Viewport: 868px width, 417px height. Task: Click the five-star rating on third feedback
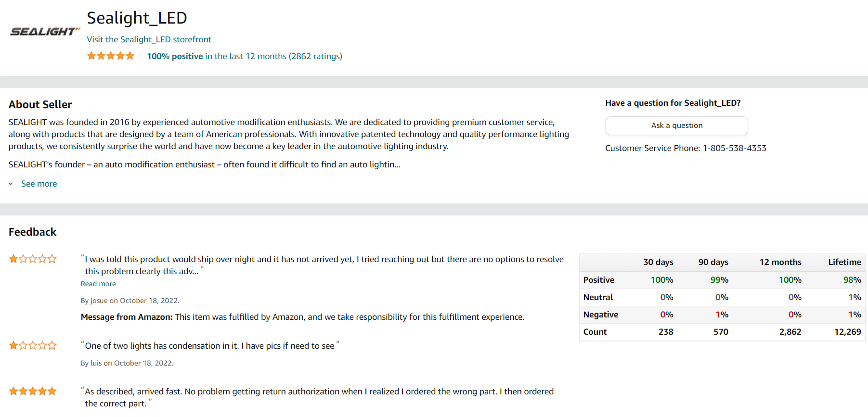tap(33, 391)
